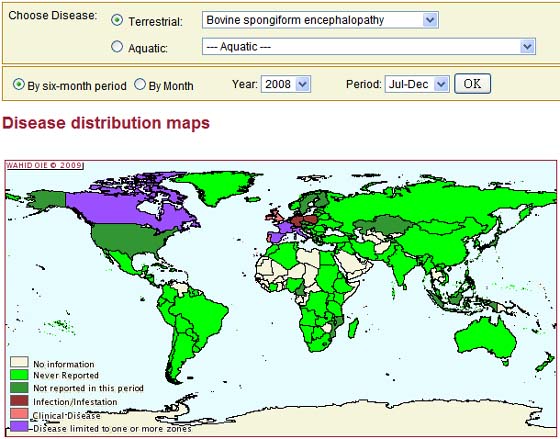Click the WAHID OIE 2009 copyright label
The image size is (560, 439).
tap(44, 165)
